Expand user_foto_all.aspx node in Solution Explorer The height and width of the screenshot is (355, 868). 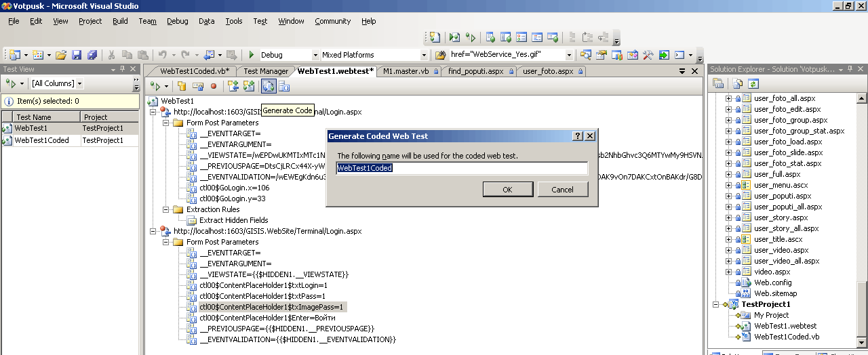tap(729, 99)
